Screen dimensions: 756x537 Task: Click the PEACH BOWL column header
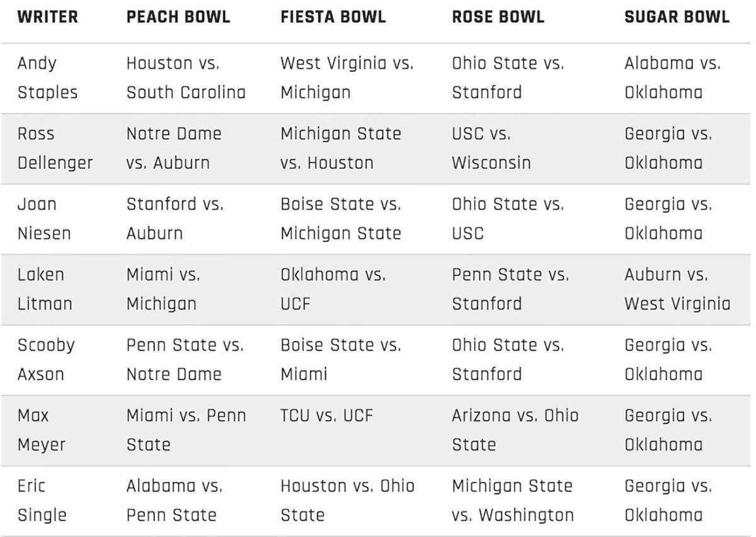pos(178,17)
